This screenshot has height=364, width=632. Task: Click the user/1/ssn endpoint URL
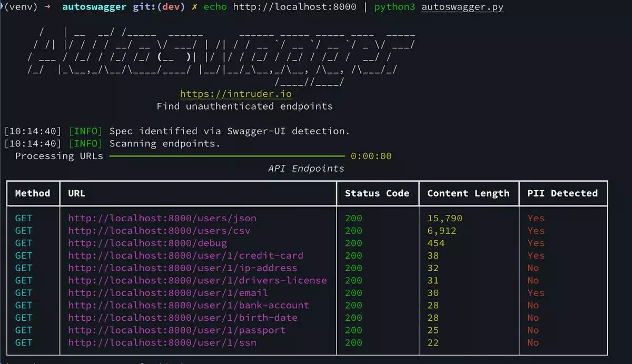(x=162, y=343)
